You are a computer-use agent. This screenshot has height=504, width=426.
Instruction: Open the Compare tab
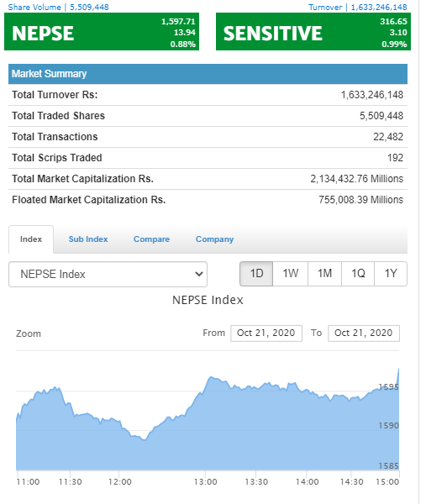tap(151, 239)
